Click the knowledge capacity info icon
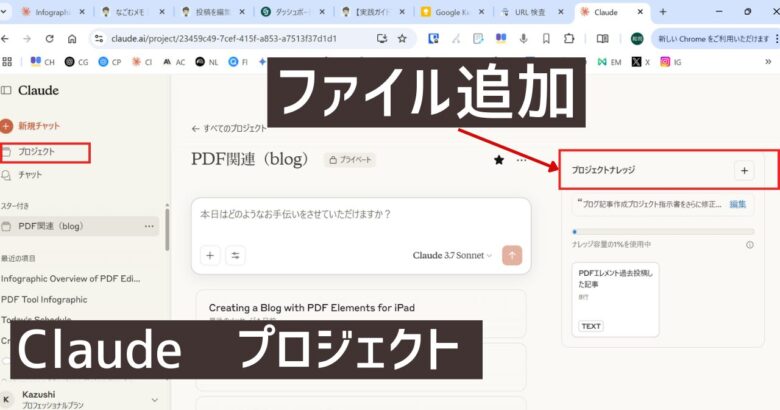The height and width of the screenshot is (410, 780). pyautogui.click(x=750, y=245)
